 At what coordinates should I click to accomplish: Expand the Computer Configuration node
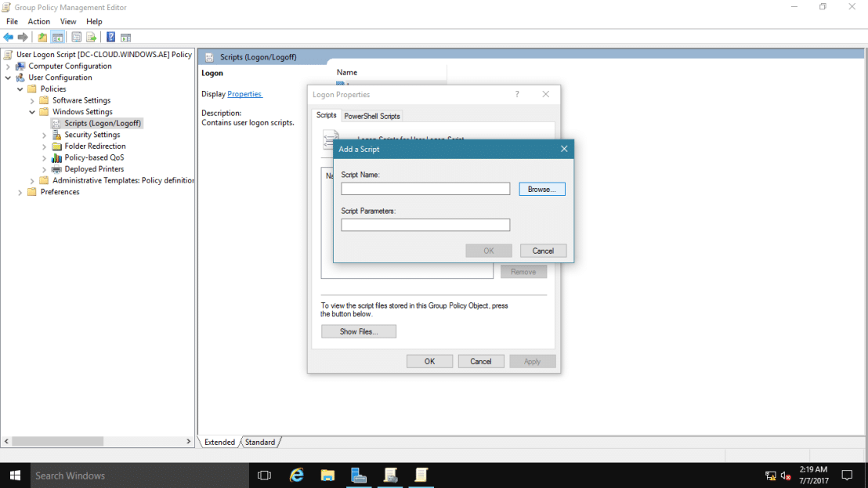(9, 67)
